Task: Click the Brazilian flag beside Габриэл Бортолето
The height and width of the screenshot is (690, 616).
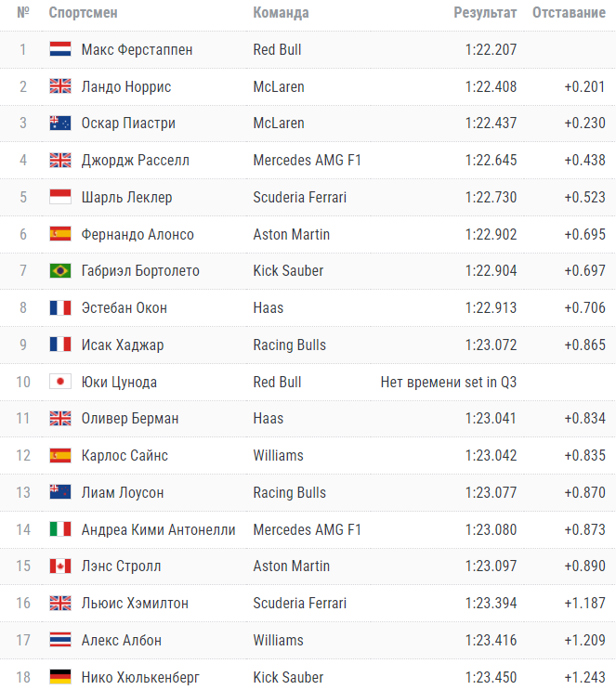Action: [60, 271]
